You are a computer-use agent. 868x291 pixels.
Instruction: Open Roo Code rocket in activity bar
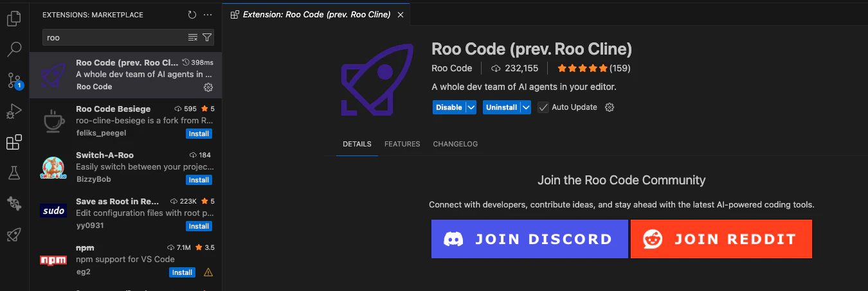click(x=14, y=234)
